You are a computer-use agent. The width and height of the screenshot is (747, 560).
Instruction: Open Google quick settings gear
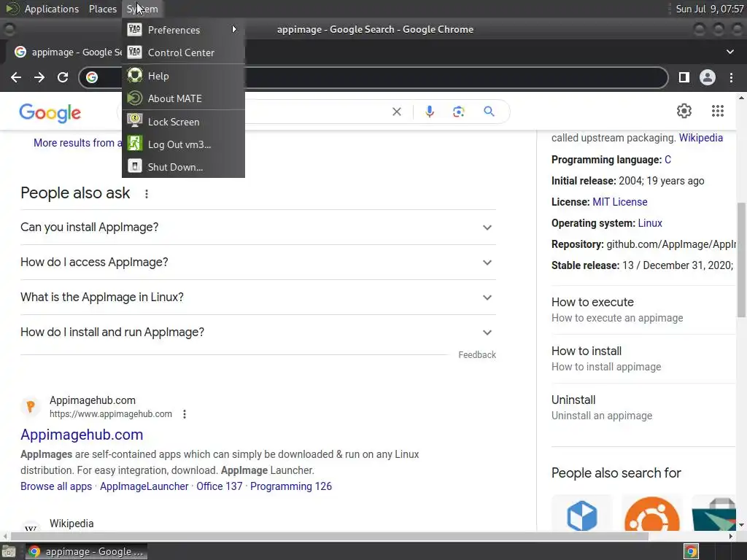pyautogui.click(x=684, y=111)
